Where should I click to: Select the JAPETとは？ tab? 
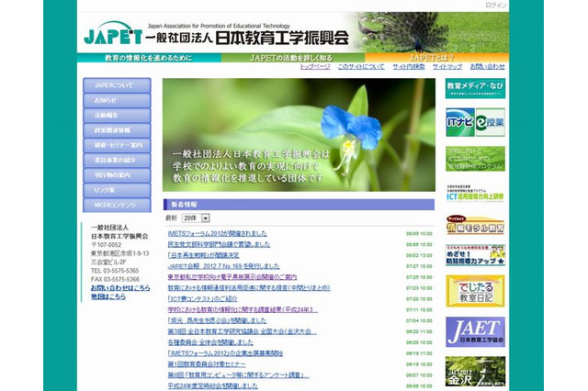coord(437,58)
